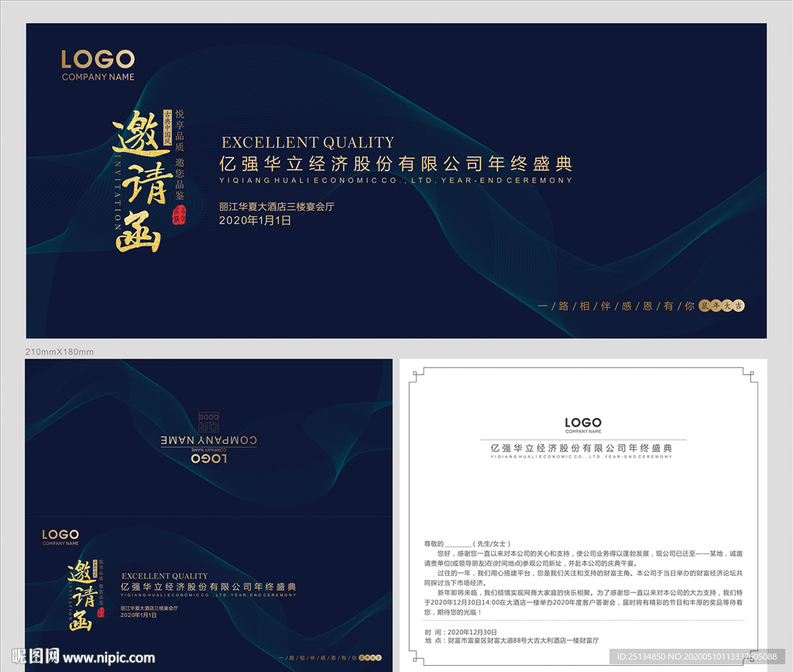The image size is (793, 672).
Task: Select slogan '一/路/相/伴/感/恩/有/你' on the top card
Action: [616, 306]
